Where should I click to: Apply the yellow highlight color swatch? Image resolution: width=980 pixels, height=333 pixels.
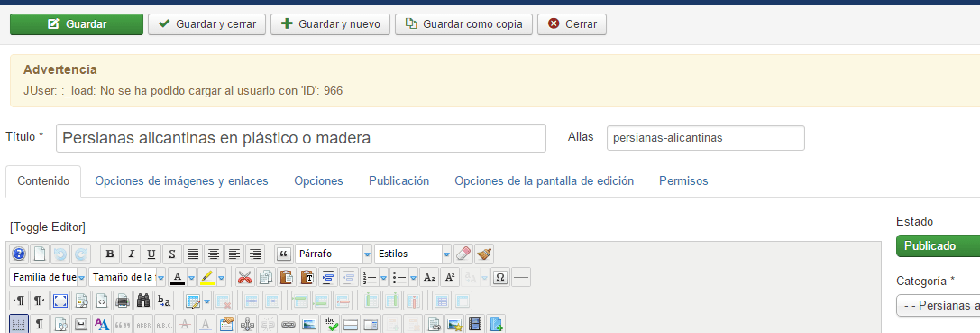[x=207, y=277]
